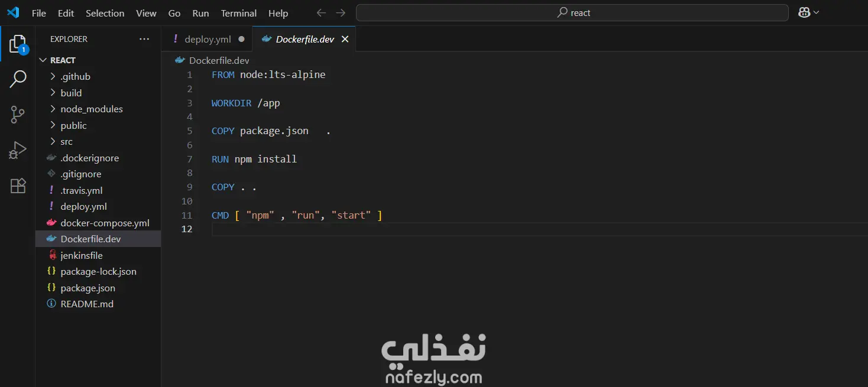Click the Accounts profile icon
This screenshot has width=868, height=387.
pyautogui.click(x=805, y=12)
